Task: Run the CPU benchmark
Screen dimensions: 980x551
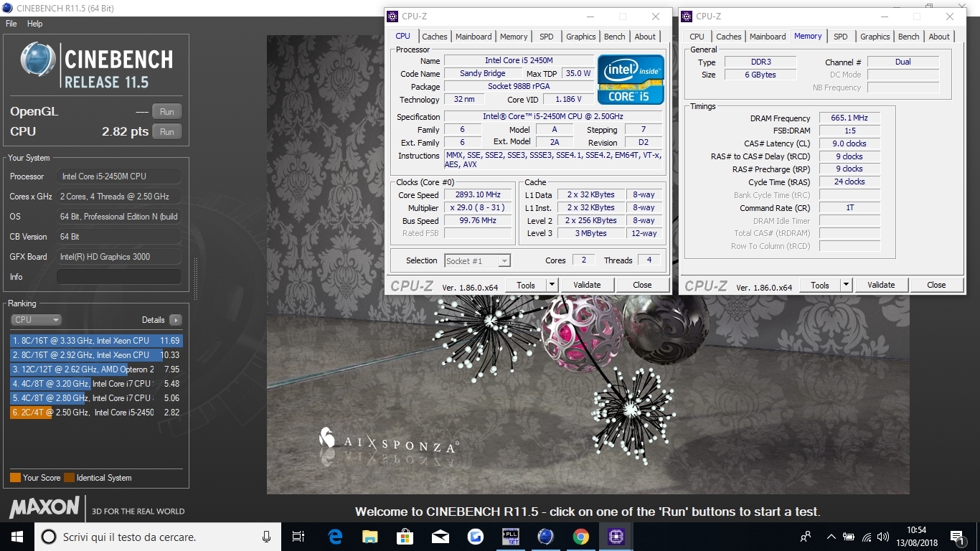Action: click(167, 131)
